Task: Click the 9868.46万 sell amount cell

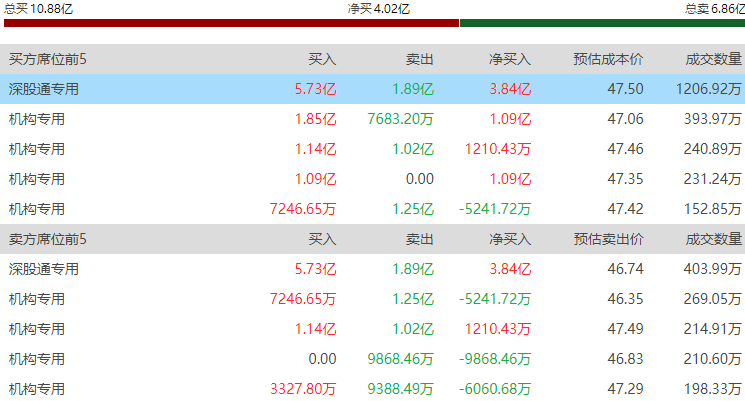Action: click(401, 359)
